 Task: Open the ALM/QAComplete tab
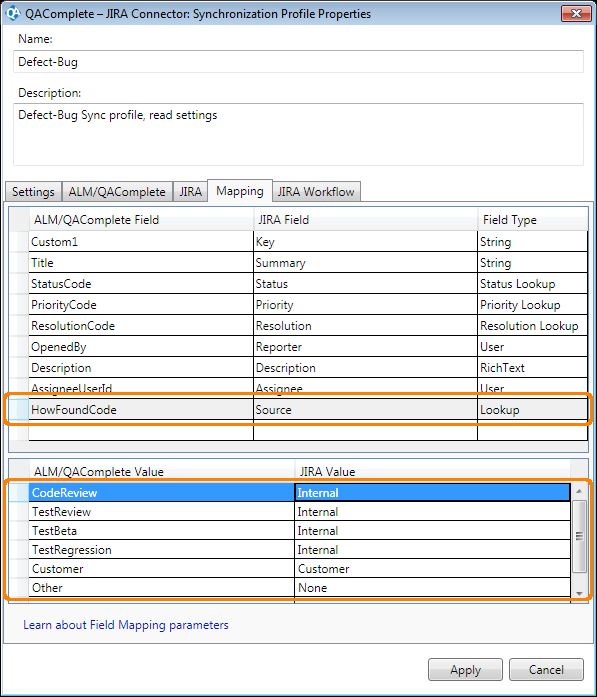click(x=117, y=192)
